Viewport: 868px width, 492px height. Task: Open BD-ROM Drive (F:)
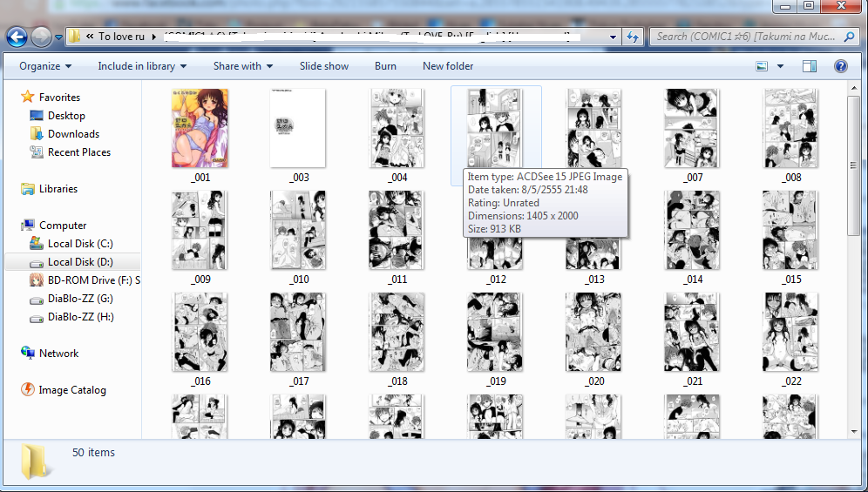(93, 280)
